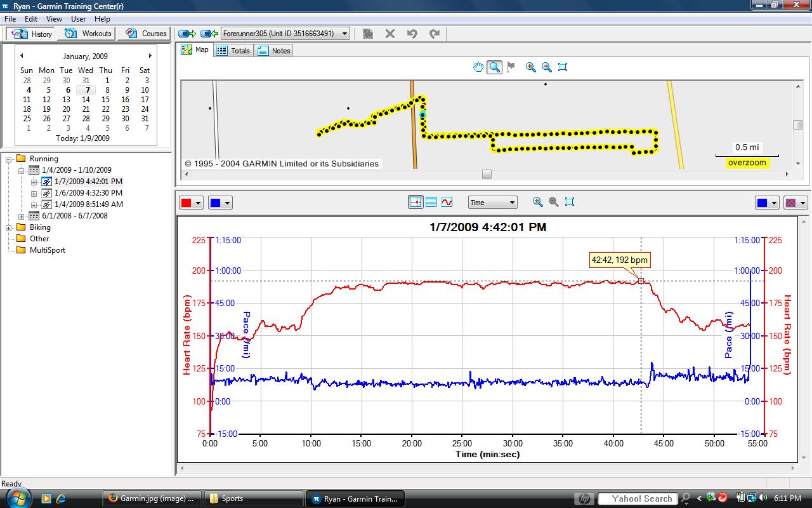This screenshot has width=812, height=508.
Task: Open the View menu
Action: tap(54, 19)
